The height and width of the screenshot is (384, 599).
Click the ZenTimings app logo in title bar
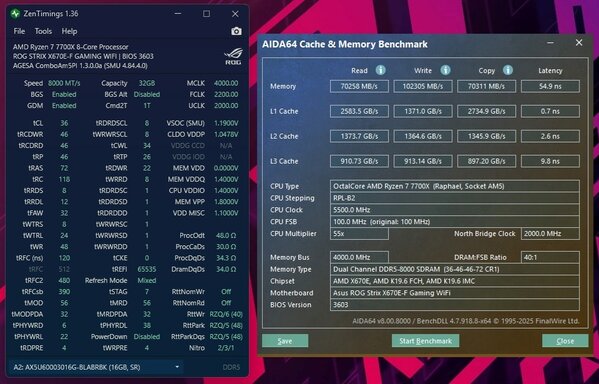[15, 14]
